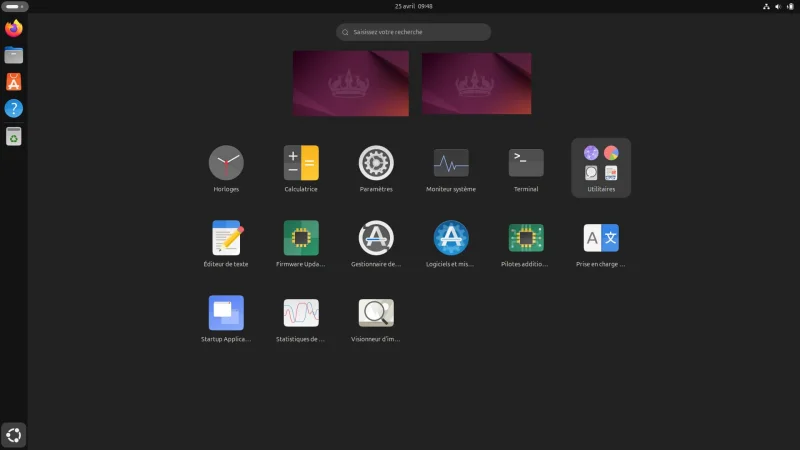Open Ubuntu App Center from dock
Viewport: 800px width, 450px height.
[x=14, y=82]
